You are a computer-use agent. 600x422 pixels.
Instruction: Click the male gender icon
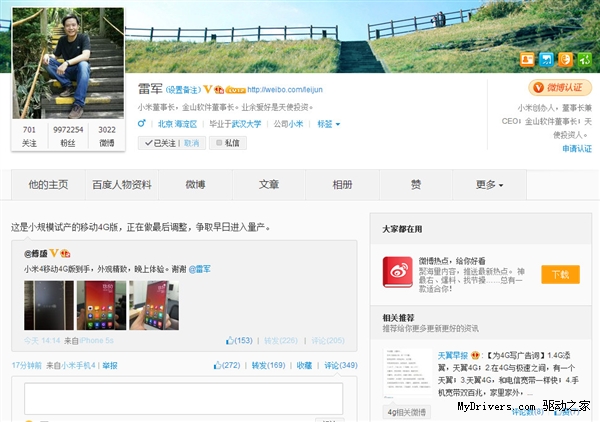point(142,124)
